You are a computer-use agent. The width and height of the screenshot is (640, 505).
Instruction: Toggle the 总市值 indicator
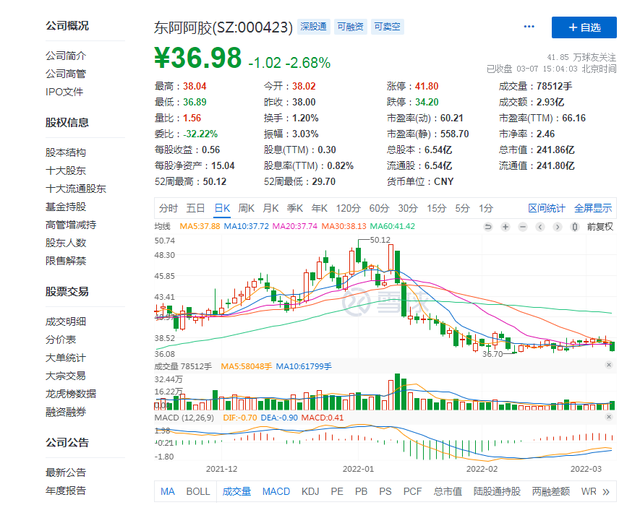click(x=448, y=492)
